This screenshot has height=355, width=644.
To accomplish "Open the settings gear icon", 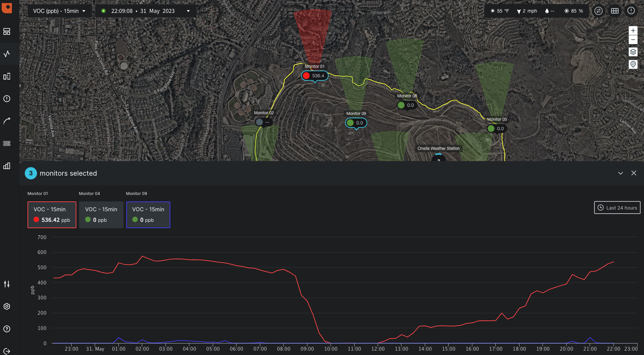I will click(x=7, y=307).
